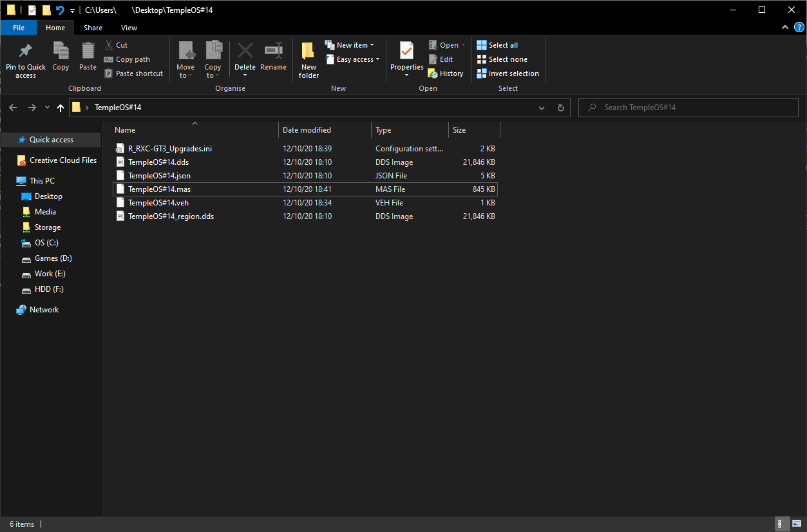Expand address bar previous locations dropdown
The image size is (807, 532).
tap(541, 108)
